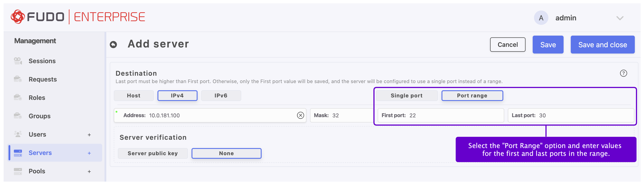Screen dimensions: 644x187
Task: Expand the Pools submenu plus sign
Action: [89, 172]
